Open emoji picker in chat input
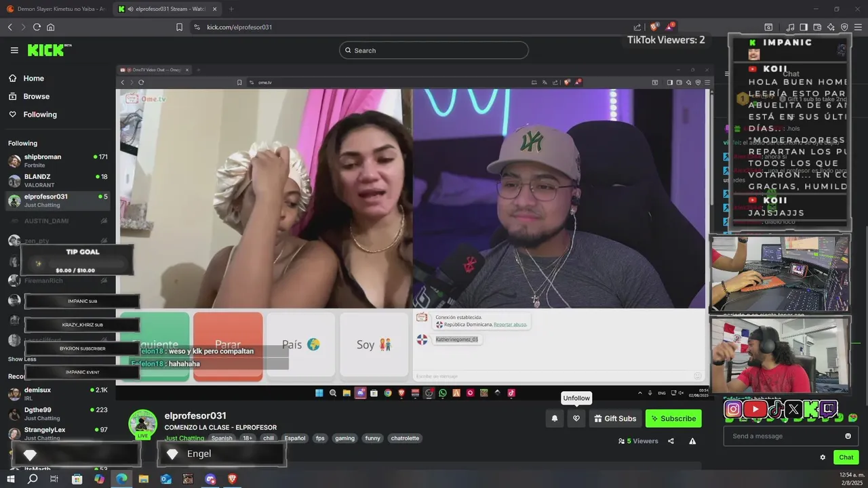 tap(848, 436)
